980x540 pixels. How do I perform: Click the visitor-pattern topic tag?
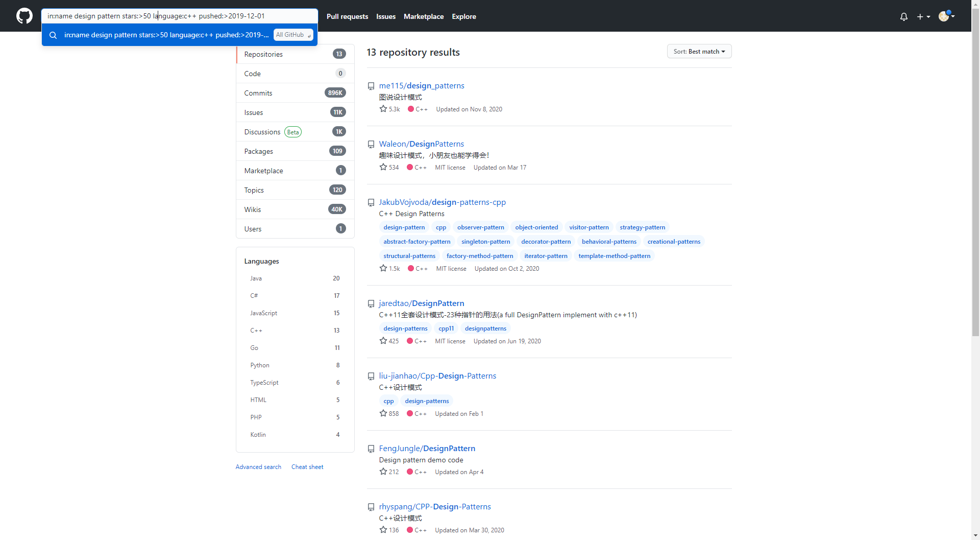tap(589, 227)
